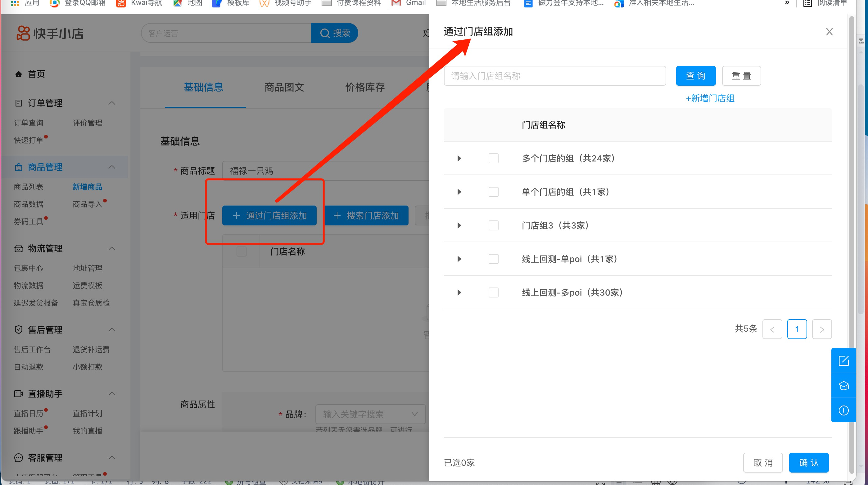Go to previous page arrow
This screenshot has height=485, width=868.
coord(772,329)
